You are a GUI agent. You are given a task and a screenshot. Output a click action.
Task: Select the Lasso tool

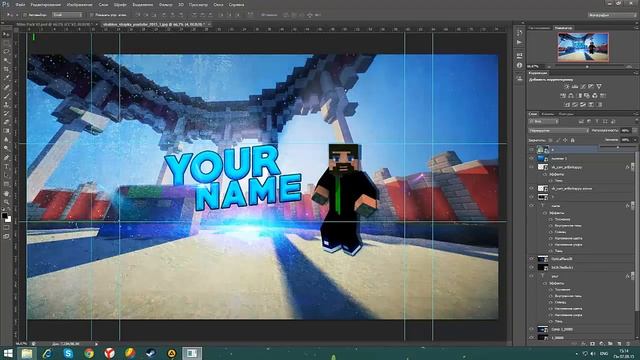6,52
